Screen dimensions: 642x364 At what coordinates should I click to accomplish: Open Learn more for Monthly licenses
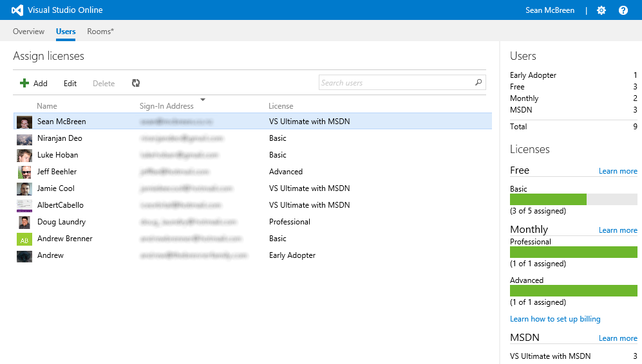(x=618, y=230)
